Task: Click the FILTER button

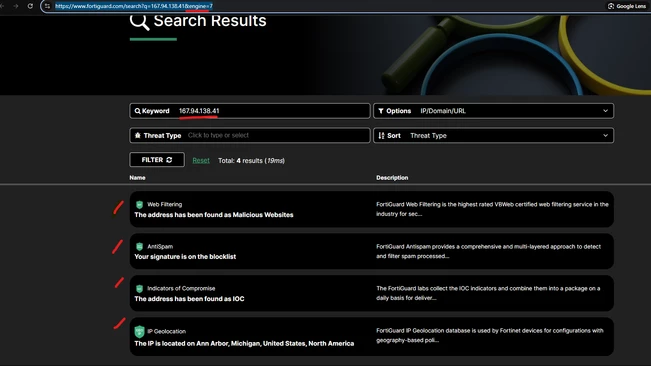Action: (157, 160)
